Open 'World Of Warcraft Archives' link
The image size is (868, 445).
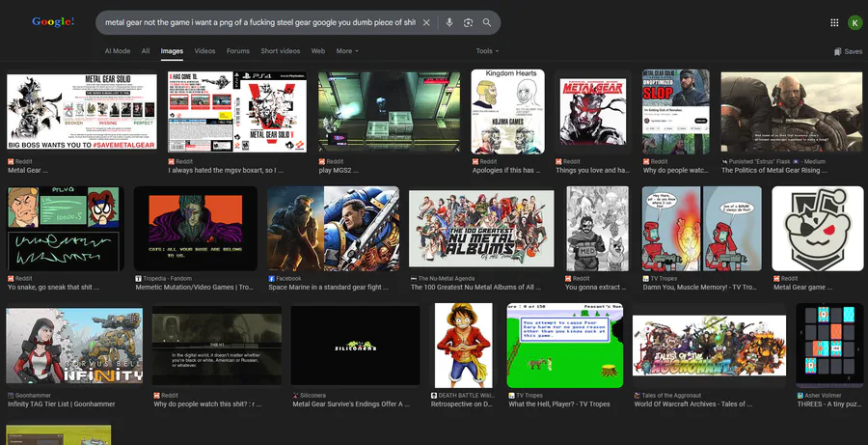point(693,404)
